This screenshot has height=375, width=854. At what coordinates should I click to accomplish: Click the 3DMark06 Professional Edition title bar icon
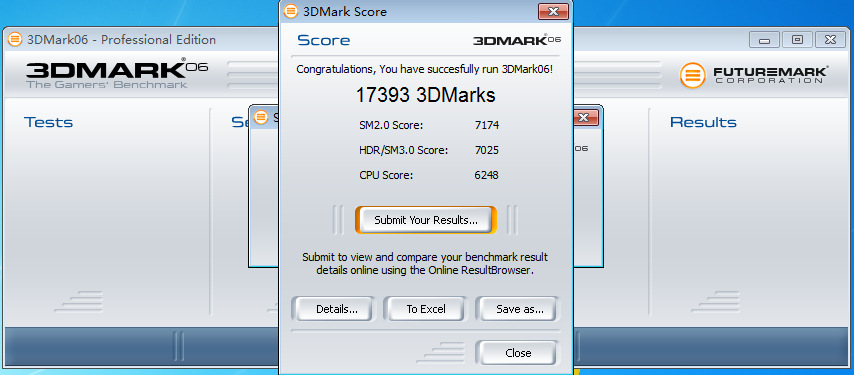[15, 39]
